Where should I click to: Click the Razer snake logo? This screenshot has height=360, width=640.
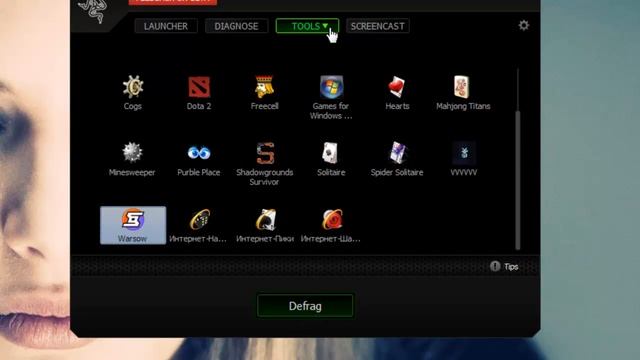(x=94, y=11)
